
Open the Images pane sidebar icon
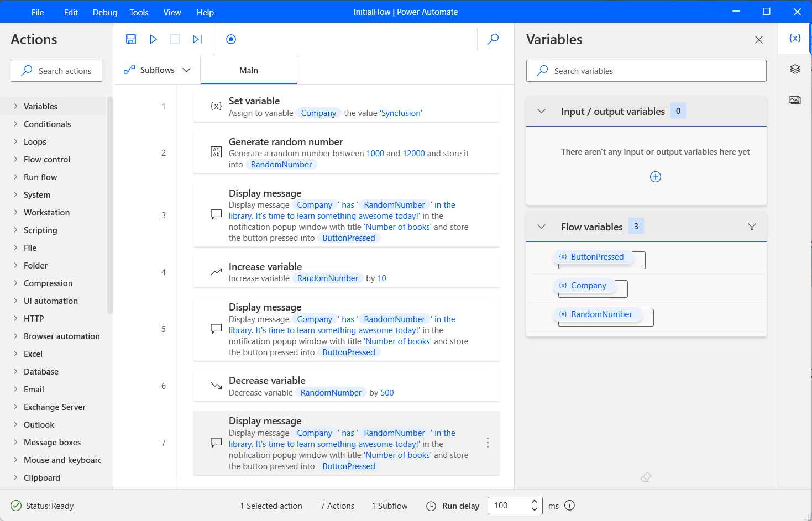(x=795, y=100)
